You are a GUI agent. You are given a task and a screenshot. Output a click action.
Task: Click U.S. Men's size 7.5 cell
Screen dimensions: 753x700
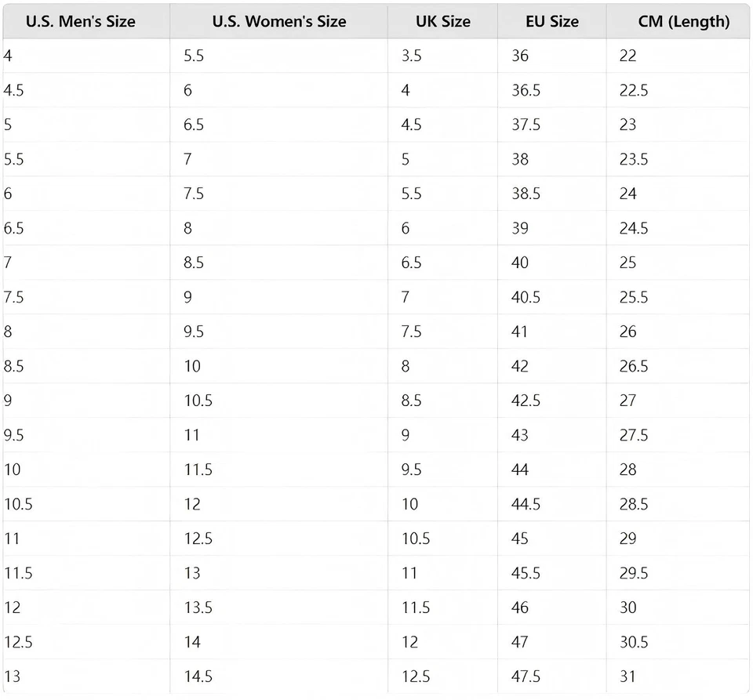(13, 297)
